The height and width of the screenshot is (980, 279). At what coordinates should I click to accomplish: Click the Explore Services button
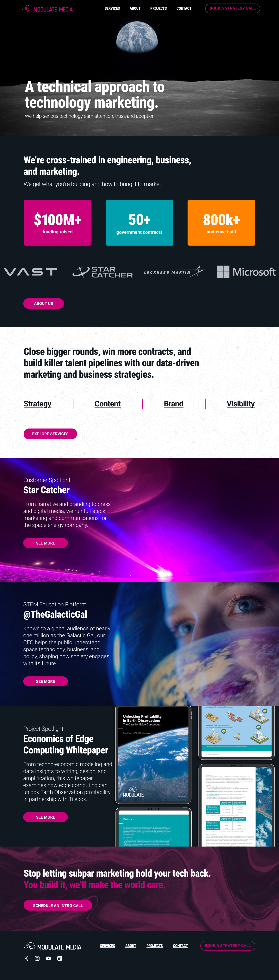click(x=50, y=434)
